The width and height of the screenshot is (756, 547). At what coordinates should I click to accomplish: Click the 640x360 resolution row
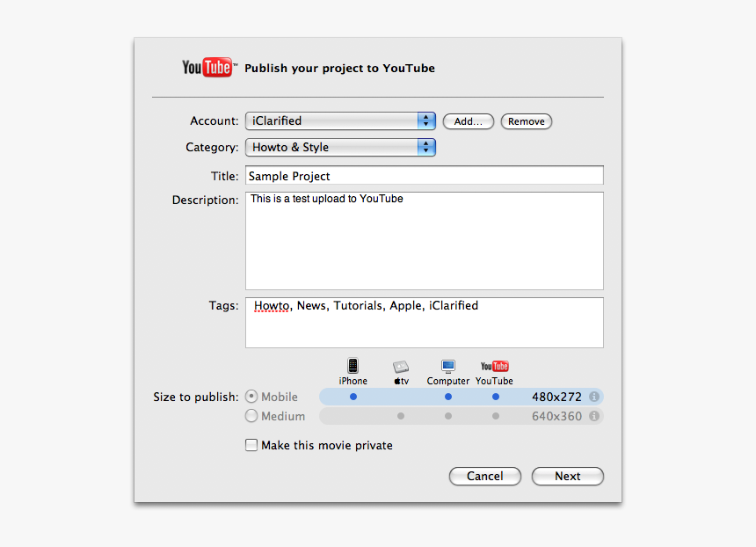point(556,416)
